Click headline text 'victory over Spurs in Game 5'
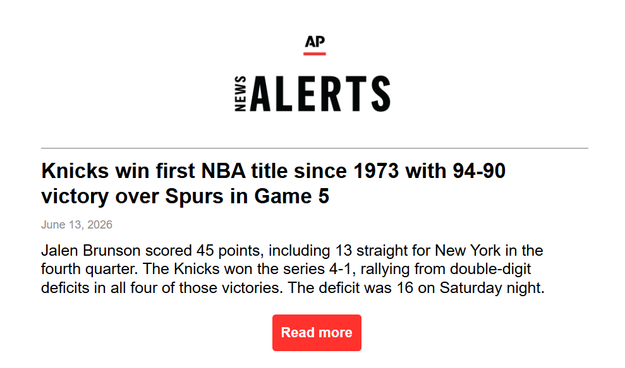This screenshot has width=625, height=368. [x=185, y=196]
